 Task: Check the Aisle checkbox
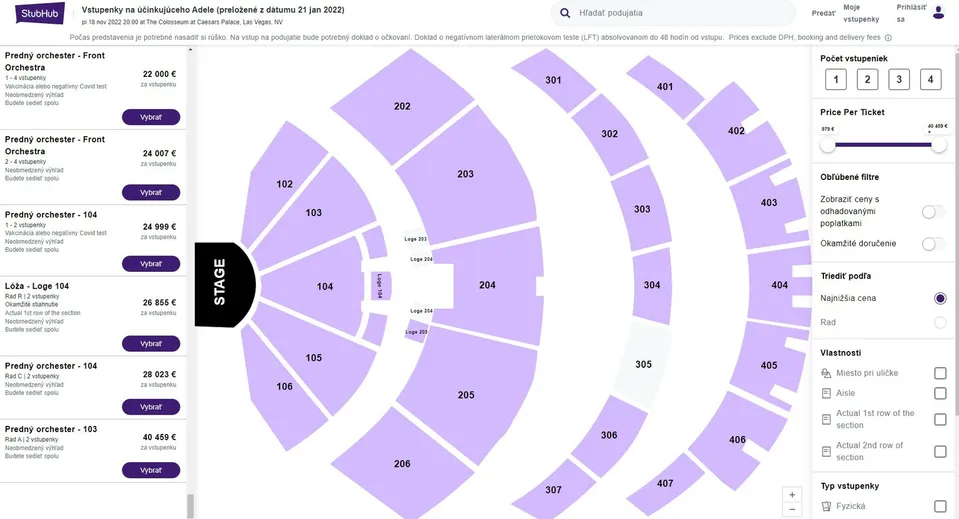pyautogui.click(x=940, y=393)
